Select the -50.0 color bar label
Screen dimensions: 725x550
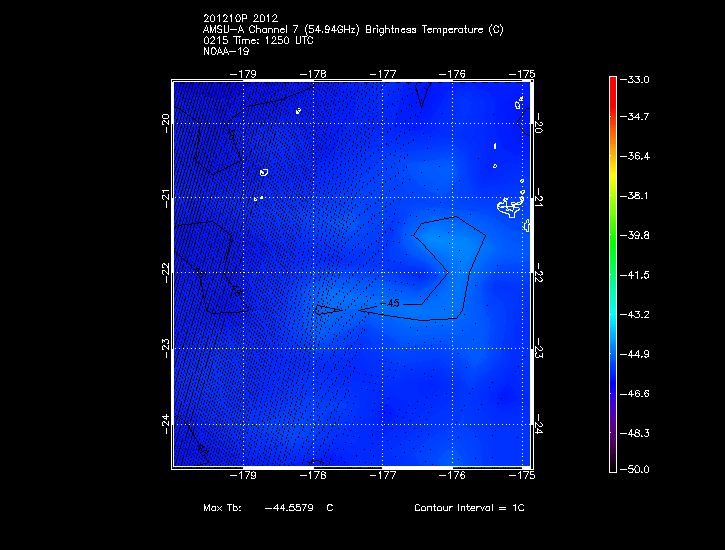[x=636, y=469]
